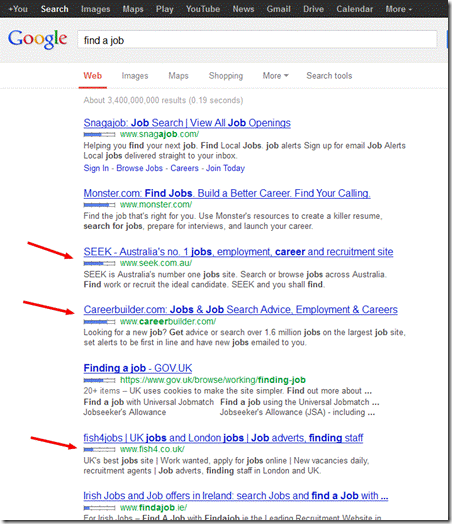Click Snagajob's Sign In sitelink
This screenshot has height=524, width=452.
point(96,168)
